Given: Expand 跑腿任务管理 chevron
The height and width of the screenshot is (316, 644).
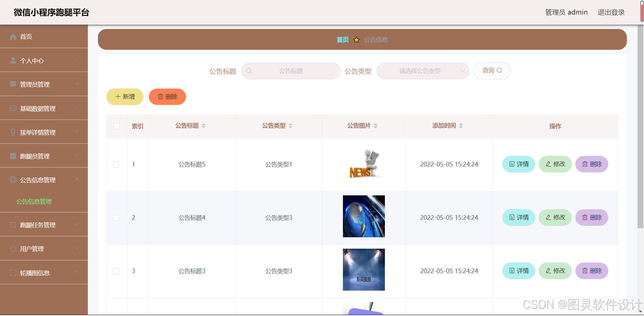Looking at the screenshot, I should [77, 224].
